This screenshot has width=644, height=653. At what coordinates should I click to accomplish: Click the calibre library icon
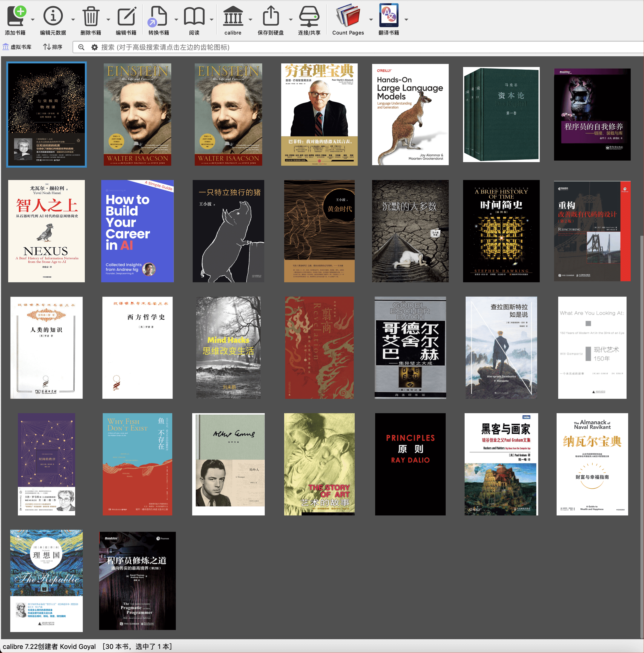pos(233,16)
